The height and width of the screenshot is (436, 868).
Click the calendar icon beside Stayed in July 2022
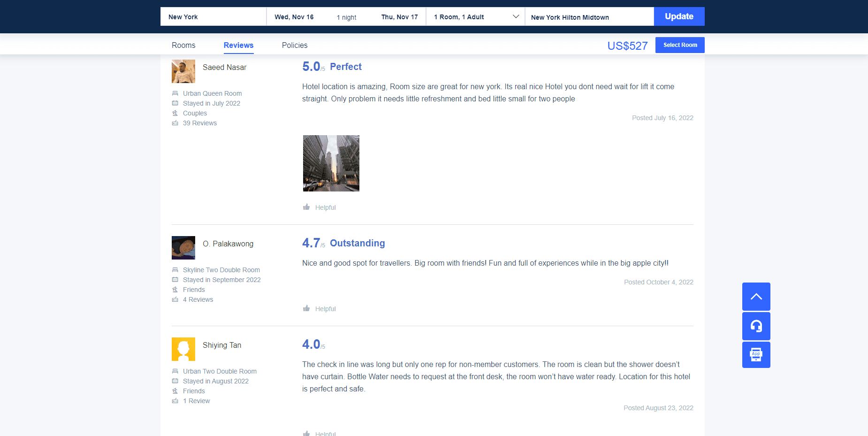tap(175, 103)
